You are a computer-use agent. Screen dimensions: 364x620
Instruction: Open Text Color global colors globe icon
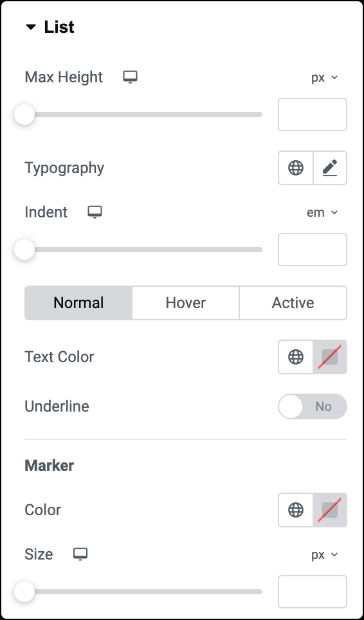click(x=296, y=357)
